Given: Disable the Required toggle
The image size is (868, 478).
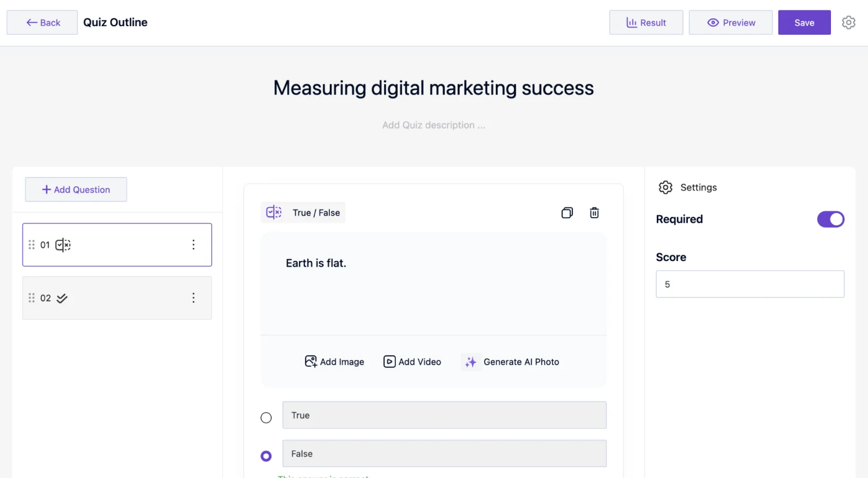Looking at the screenshot, I should tap(830, 219).
